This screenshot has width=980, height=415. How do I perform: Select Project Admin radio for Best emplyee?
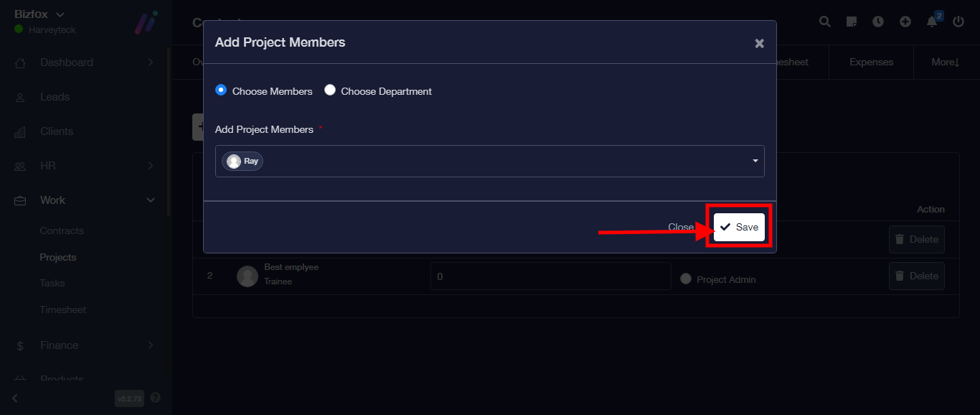click(686, 279)
